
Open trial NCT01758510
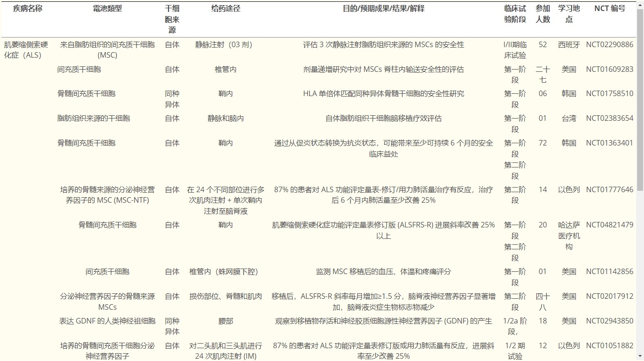(609, 93)
